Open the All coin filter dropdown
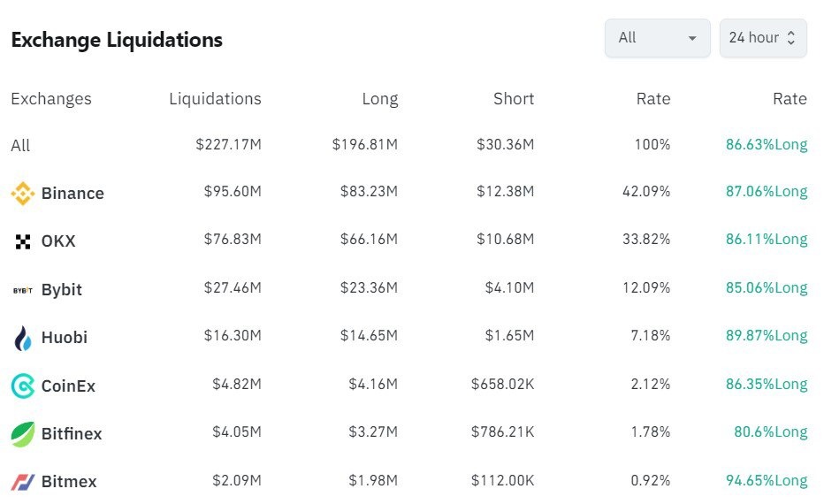 tap(657, 38)
